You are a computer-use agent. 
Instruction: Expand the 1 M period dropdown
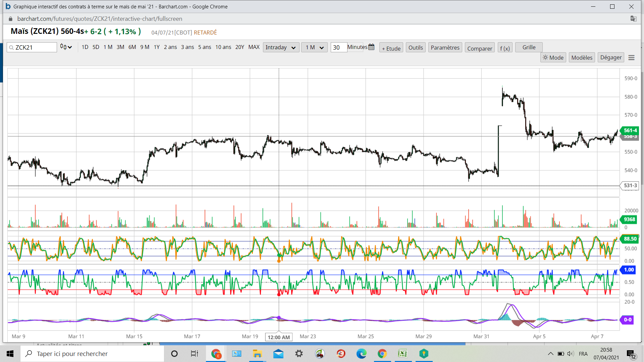314,48
